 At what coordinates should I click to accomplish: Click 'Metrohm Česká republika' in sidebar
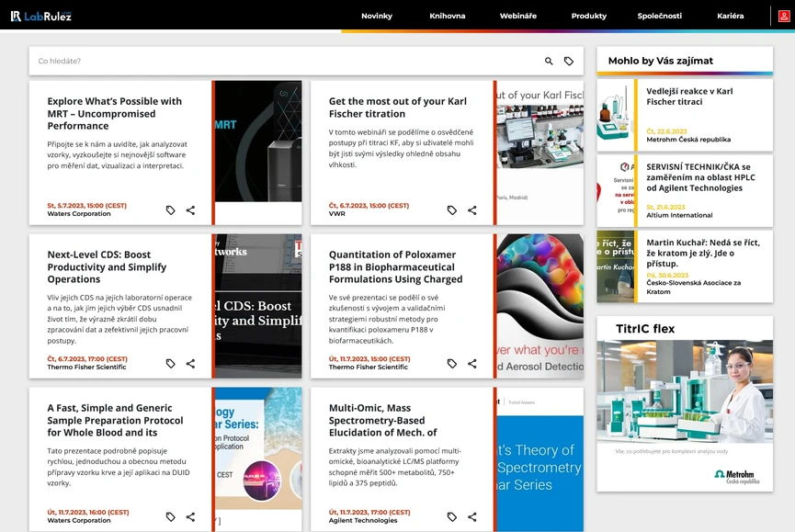coord(688,140)
